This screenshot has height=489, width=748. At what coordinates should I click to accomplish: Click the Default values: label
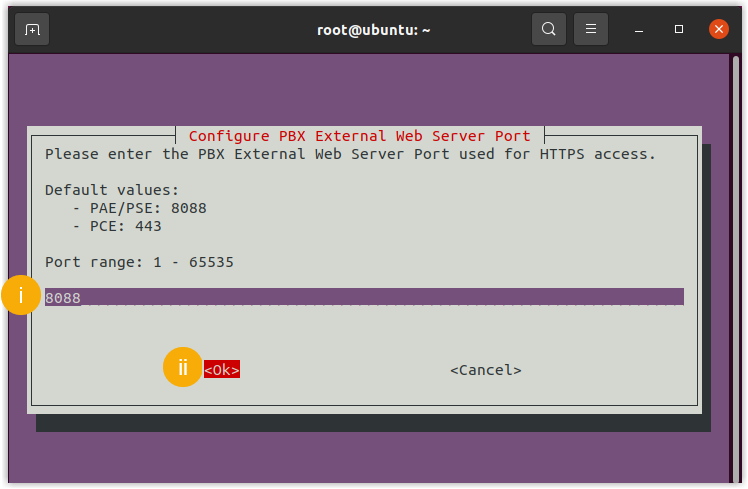(112, 190)
